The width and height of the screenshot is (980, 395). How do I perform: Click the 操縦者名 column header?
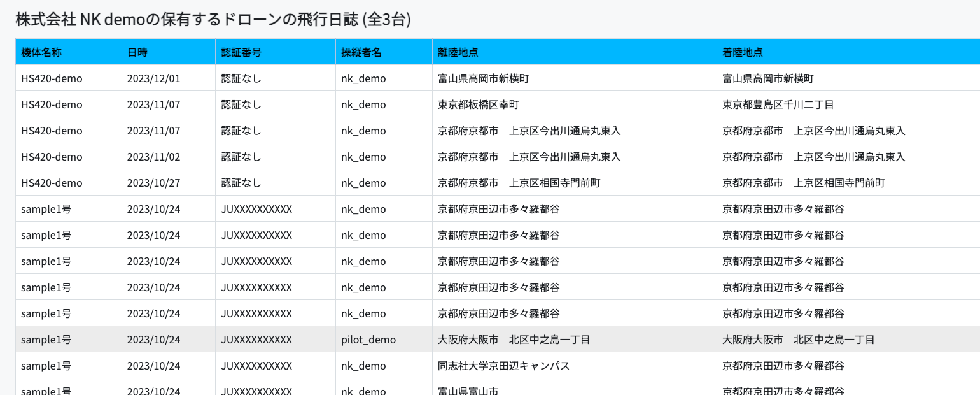[384, 52]
